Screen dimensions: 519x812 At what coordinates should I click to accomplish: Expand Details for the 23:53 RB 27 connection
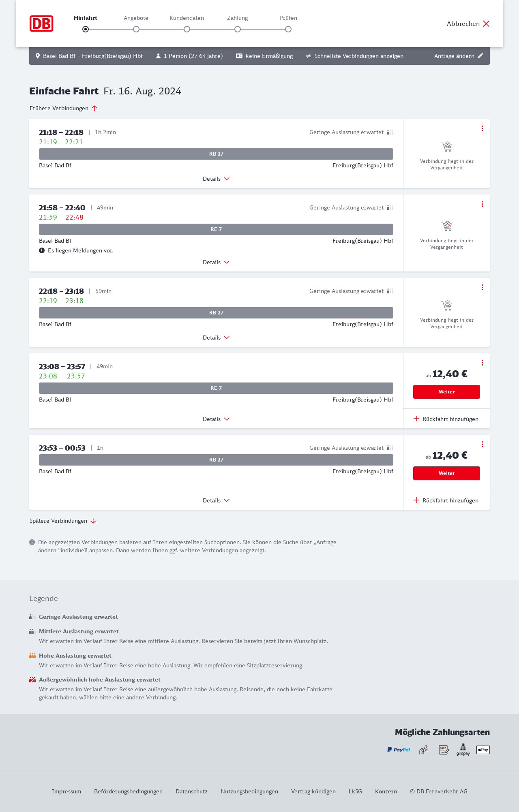(x=216, y=500)
